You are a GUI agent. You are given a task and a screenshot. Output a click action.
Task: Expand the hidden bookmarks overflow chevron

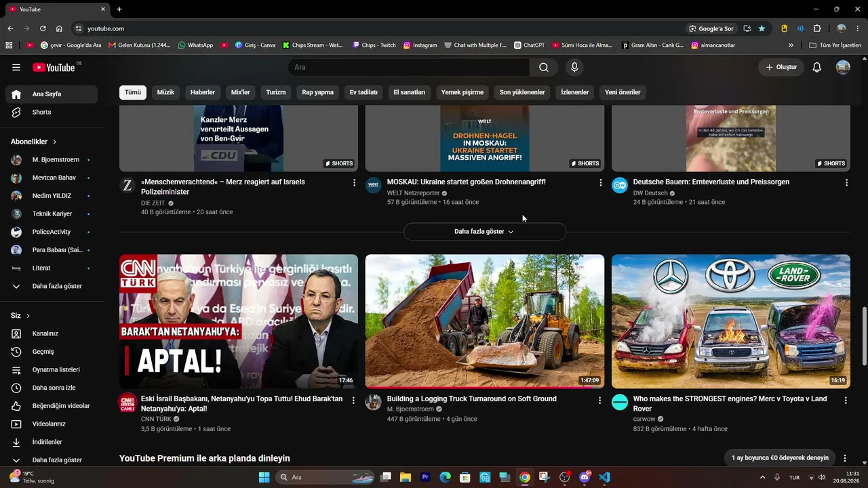(x=791, y=45)
